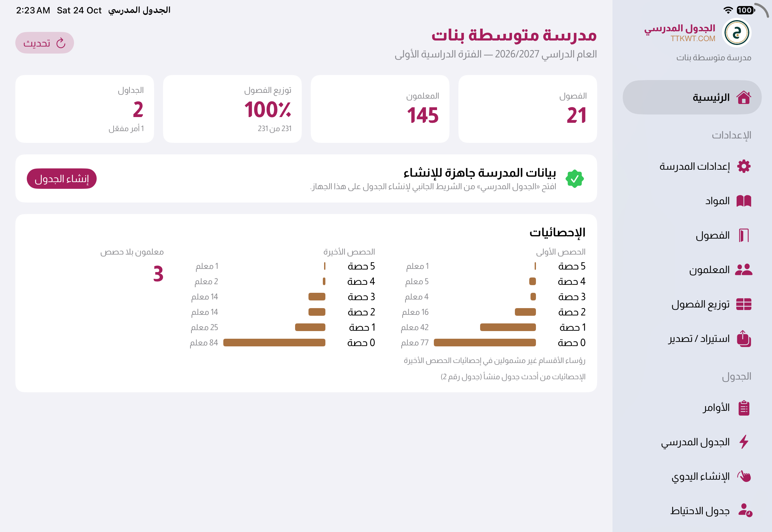Click the توزيع الفصول 100٪ card
This screenshot has width=772, height=532.
tap(232, 109)
